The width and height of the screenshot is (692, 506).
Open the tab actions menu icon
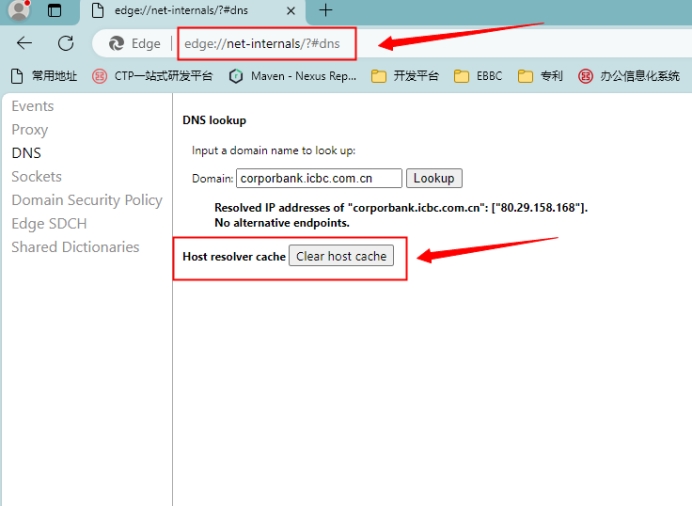[54, 11]
